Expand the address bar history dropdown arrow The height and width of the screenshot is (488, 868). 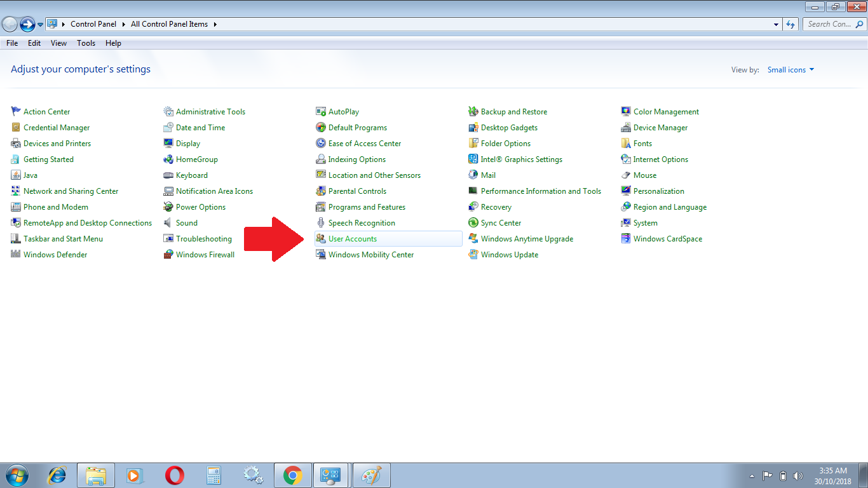pyautogui.click(x=776, y=24)
